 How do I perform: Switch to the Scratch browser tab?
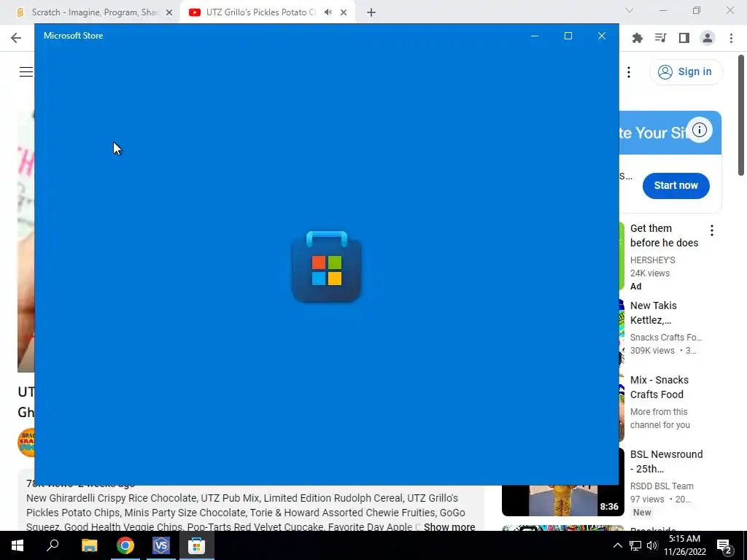[x=93, y=12]
